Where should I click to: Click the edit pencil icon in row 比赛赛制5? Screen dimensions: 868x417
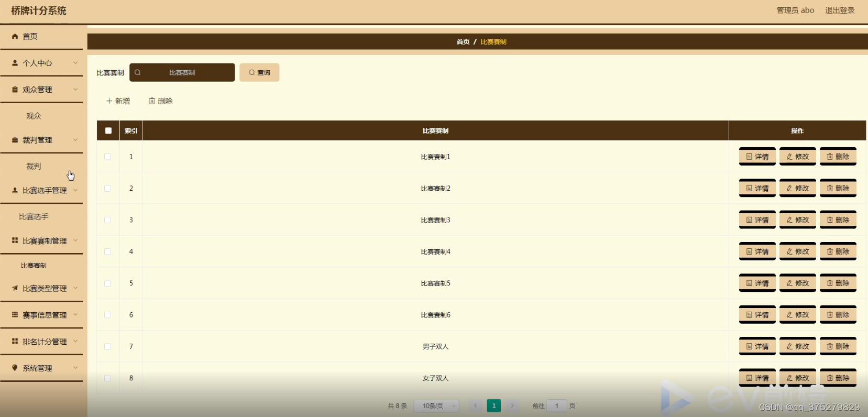[x=789, y=283]
